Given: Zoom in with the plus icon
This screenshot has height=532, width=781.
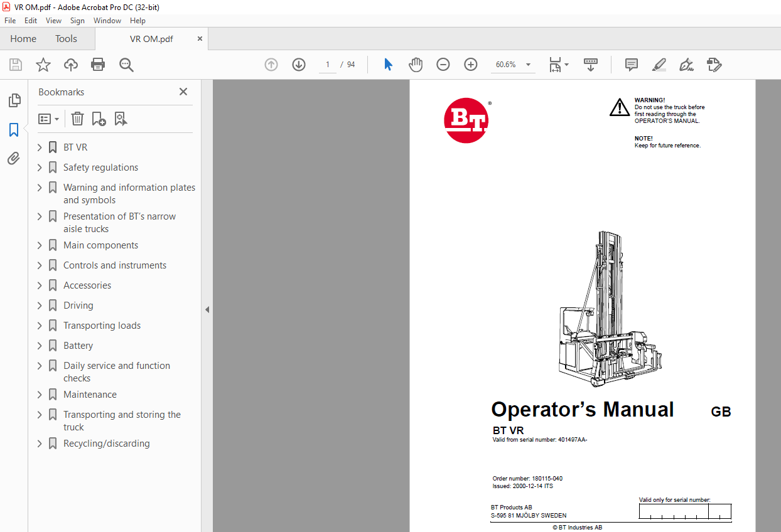Looking at the screenshot, I should 471,65.
